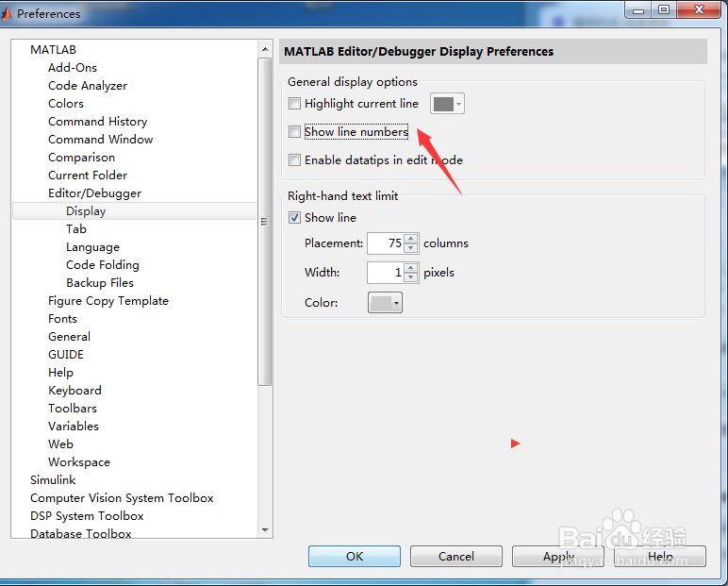728x586 pixels.
Task: Select GUIDE preferences
Action: (66, 355)
